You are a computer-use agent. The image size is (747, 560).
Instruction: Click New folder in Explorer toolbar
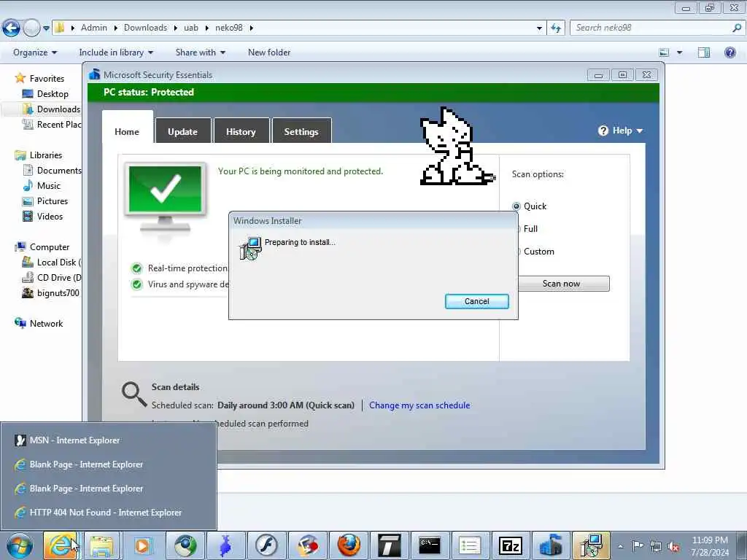269,52
